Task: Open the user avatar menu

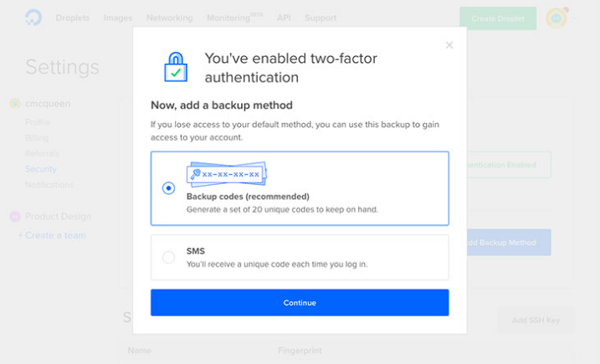Action: (556, 18)
